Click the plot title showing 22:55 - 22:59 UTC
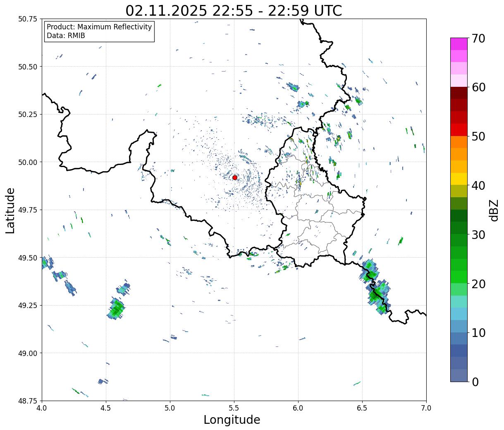Viewport: 504px width, 430px height. (x=234, y=10)
